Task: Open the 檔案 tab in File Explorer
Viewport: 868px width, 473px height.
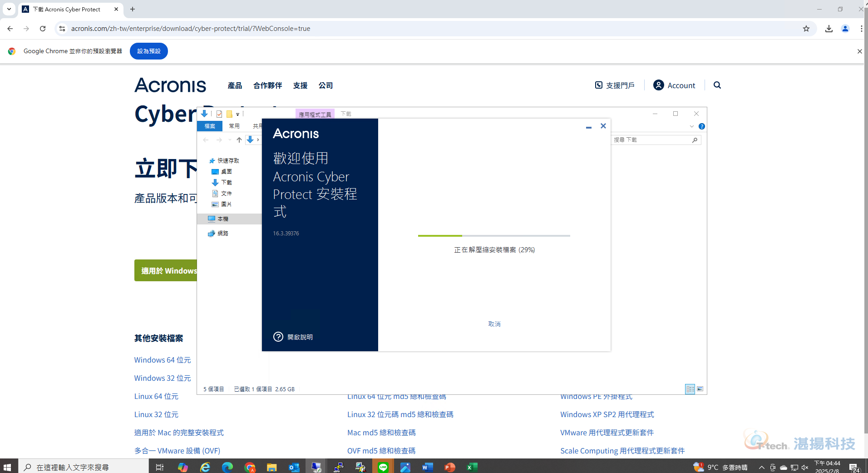Action: 210,126
